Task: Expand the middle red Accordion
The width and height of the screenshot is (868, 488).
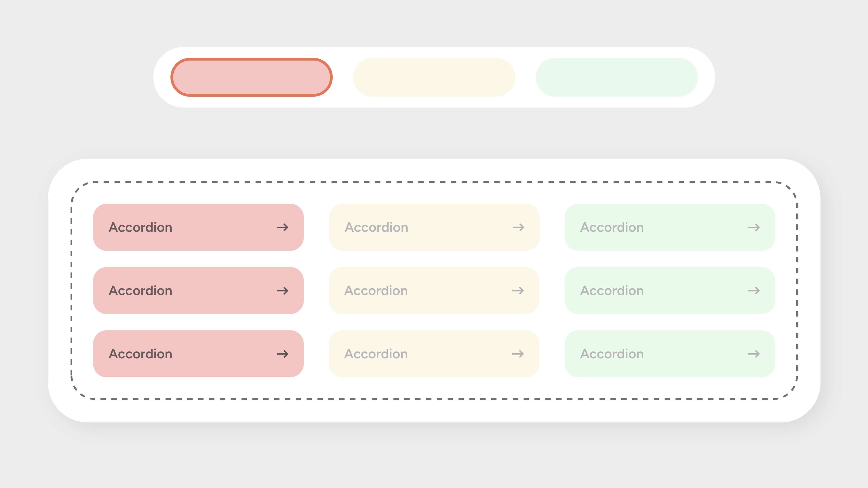Action: click(198, 291)
